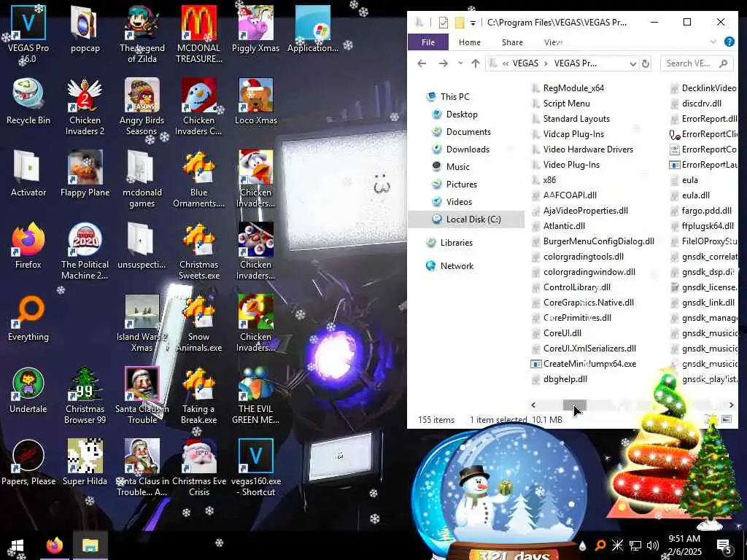
Task: Open Christmas Browser 99 icon
Action: coord(85,395)
